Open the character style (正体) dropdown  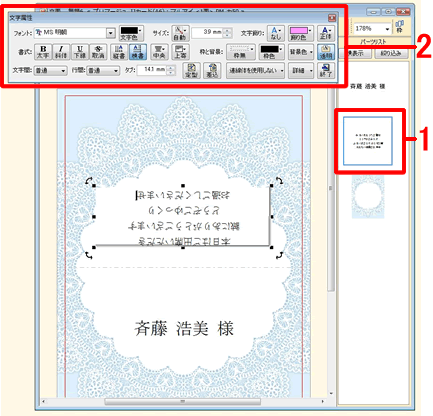[326, 33]
